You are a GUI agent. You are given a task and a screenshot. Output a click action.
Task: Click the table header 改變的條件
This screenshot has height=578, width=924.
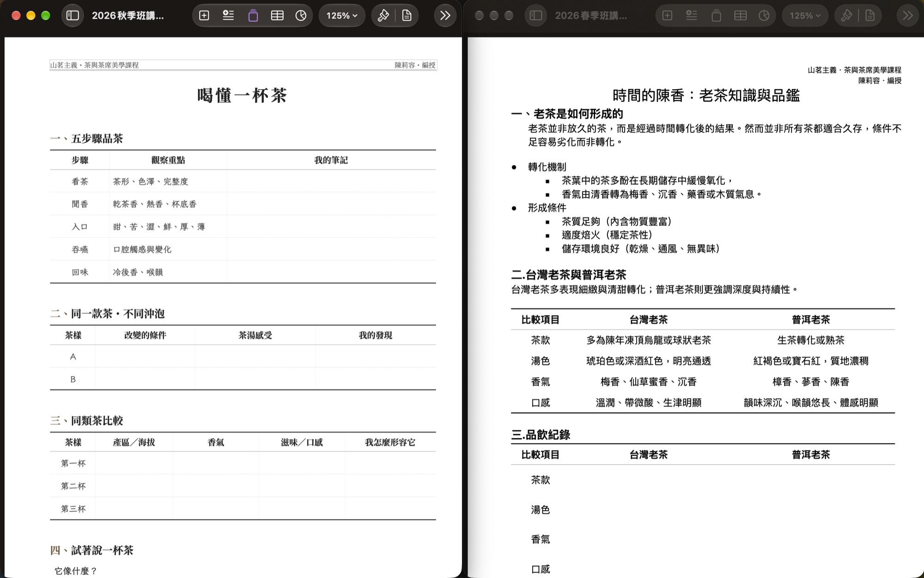[x=145, y=335]
